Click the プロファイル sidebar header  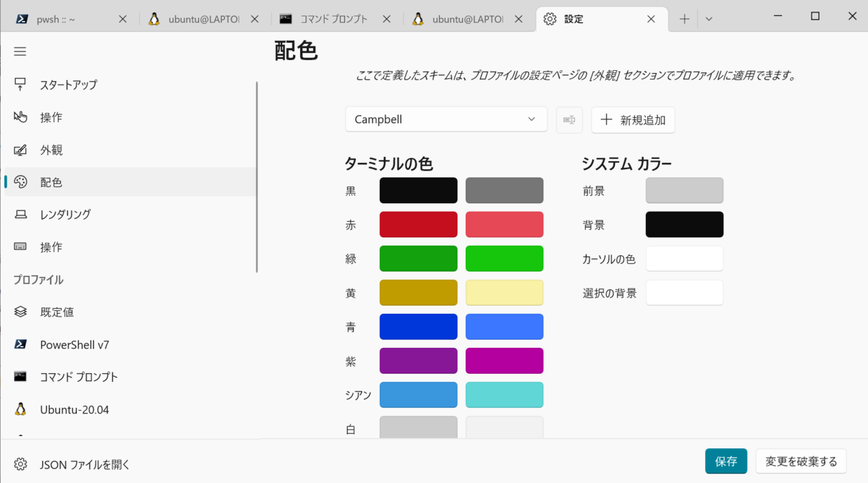[38, 280]
